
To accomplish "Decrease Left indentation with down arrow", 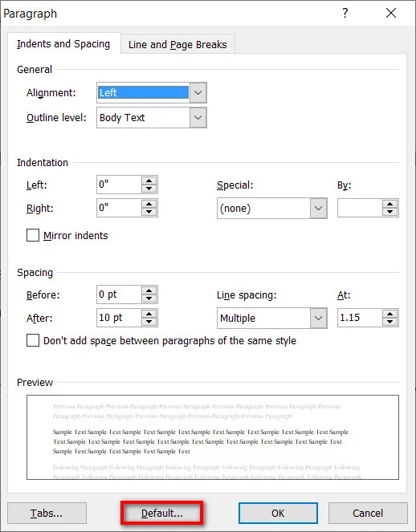I will tap(149, 189).
